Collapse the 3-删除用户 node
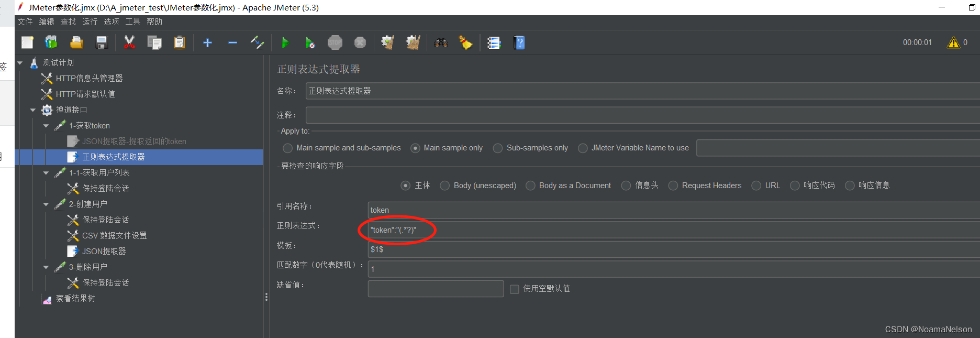Image resolution: width=980 pixels, height=338 pixels. click(x=46, y=267)
